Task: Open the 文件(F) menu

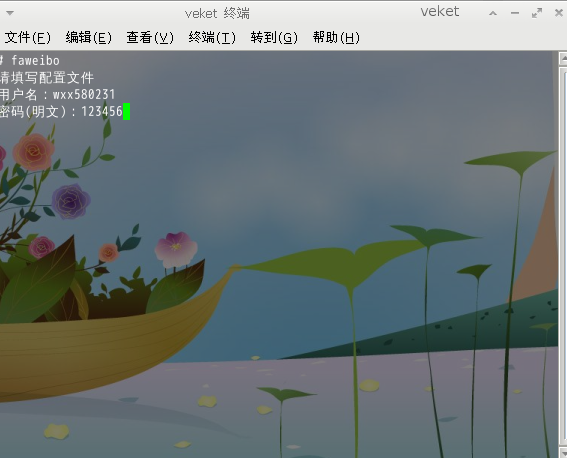Action: coord(28,37)
